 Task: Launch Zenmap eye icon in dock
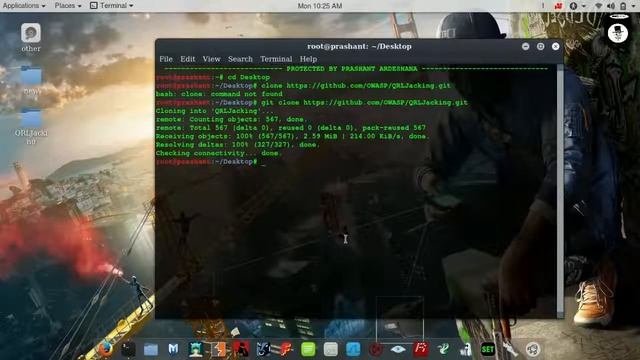point(398,349)
